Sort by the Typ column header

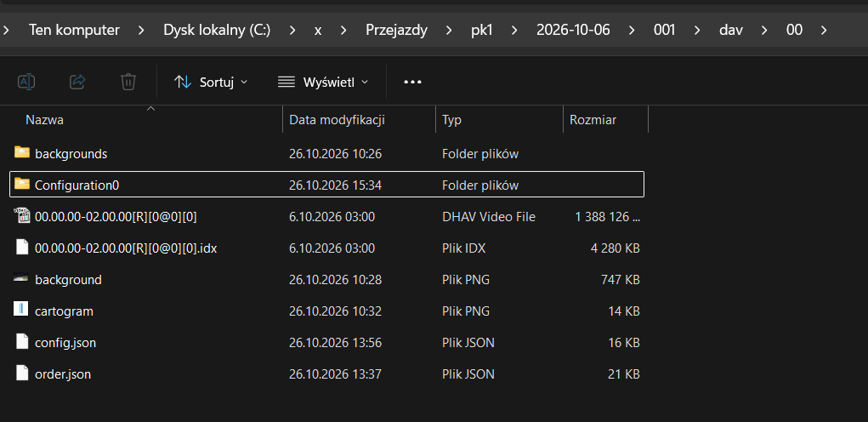pos(451,120)
